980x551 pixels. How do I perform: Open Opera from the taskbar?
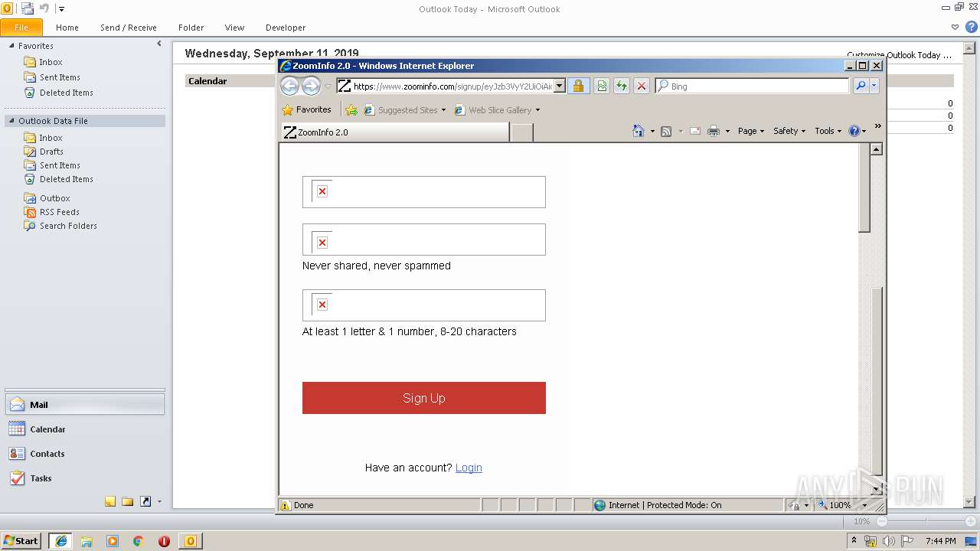164,541
